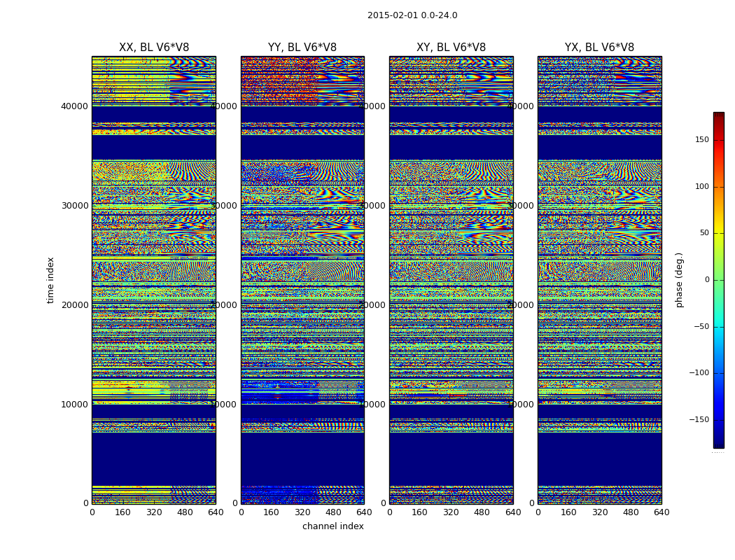Click the −150 tick on the colorbar
Viewport: 735px width, 560px height.
coord(699,420)
